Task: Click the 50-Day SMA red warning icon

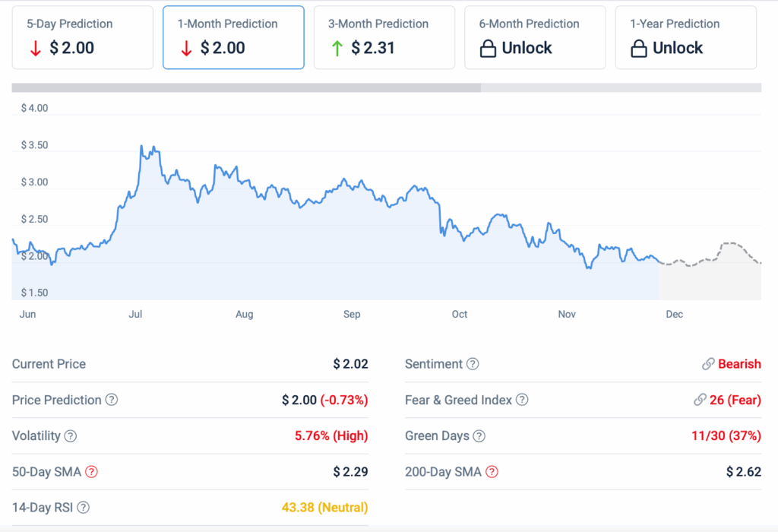Action: (x=91, y=472)
